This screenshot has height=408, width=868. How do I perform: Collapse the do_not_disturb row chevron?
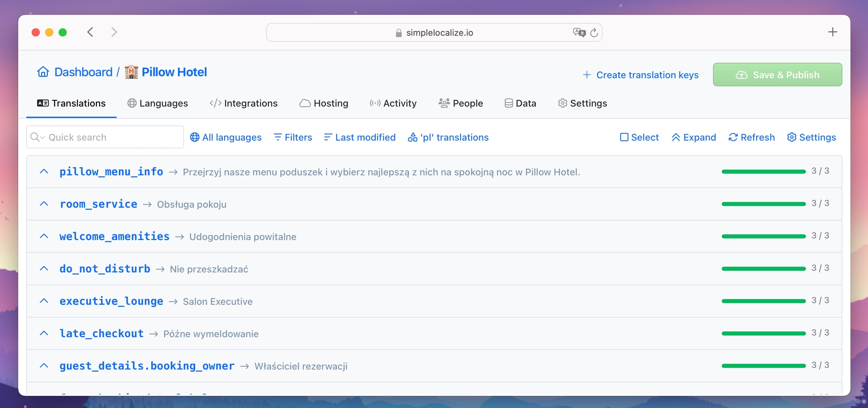pos(44,268)
